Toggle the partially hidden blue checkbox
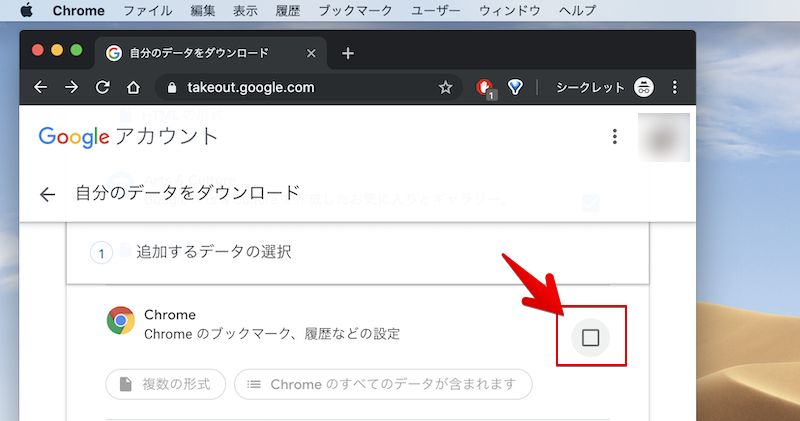The width and height of the screenshot is (800, 421). click(590, 202)
